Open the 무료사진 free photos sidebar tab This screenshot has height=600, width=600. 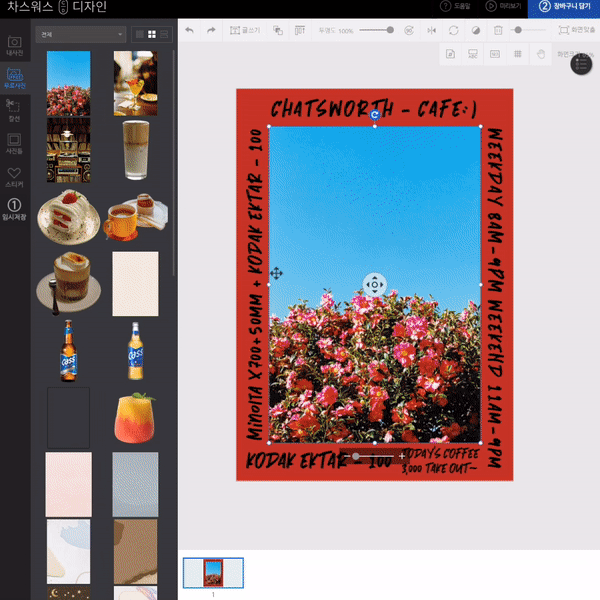(15, 78)
